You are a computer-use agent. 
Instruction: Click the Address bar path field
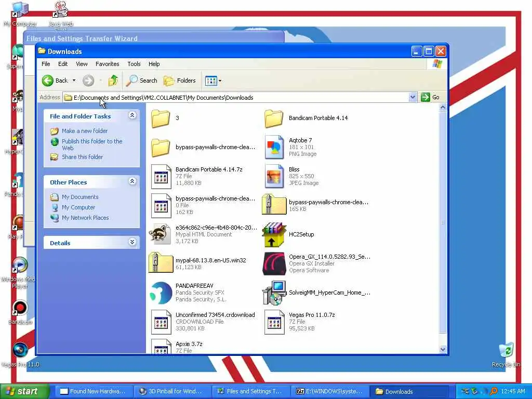pyautogui.click(x=236, y=98)
